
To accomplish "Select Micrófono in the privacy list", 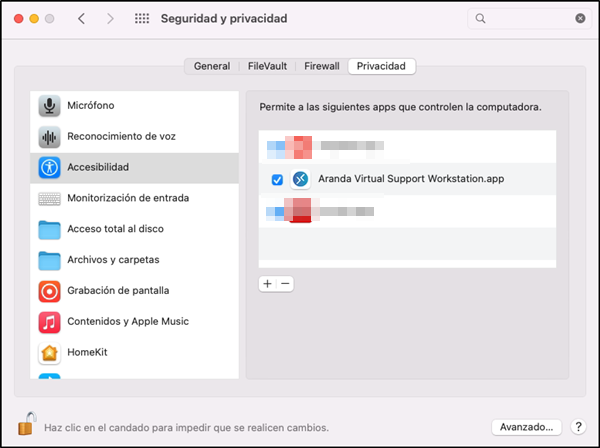I will click(x=134, y=106).
